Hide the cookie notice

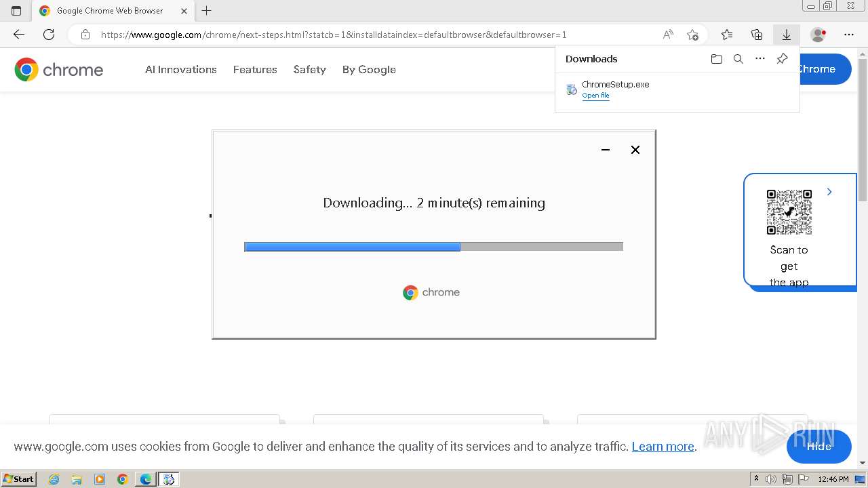(x=819, y=447)
